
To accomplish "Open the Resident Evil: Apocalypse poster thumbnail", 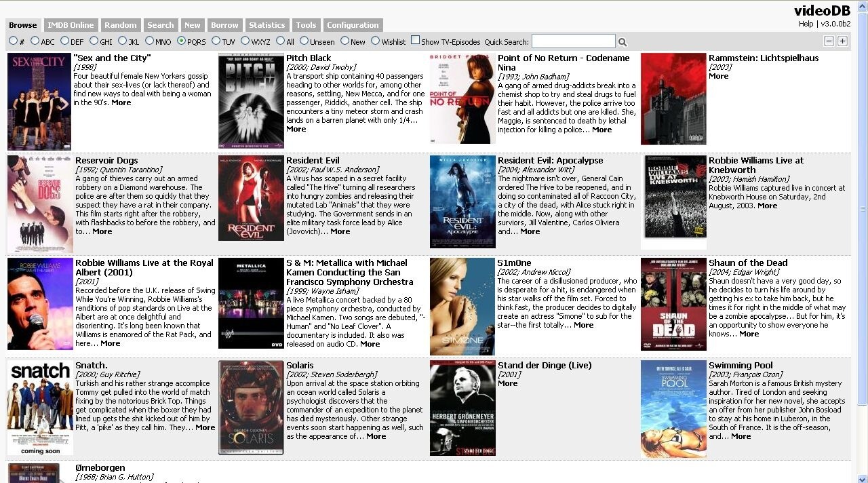I will tap(462, 202).
